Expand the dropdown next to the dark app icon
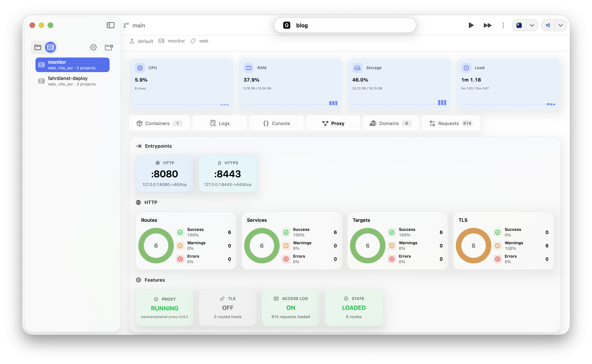This screenshot has height=364, width=592. click(532, 25)
